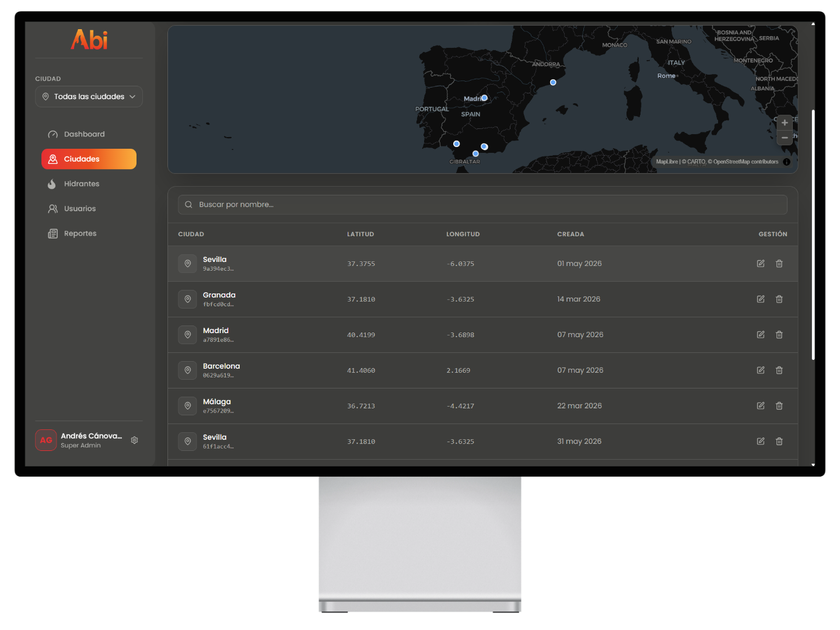Click the CREADA column header
This screenshot has width=840, height=630.
[570, 235]
